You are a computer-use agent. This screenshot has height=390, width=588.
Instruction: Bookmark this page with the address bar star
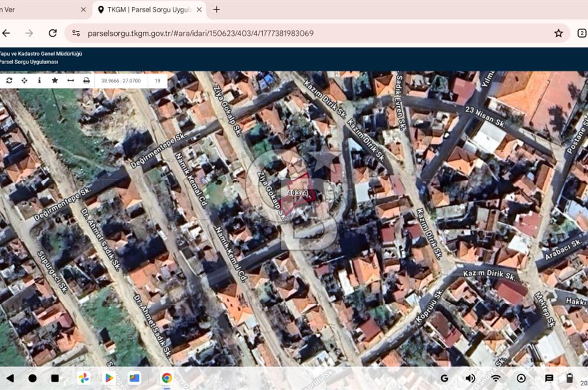point(558,33)
